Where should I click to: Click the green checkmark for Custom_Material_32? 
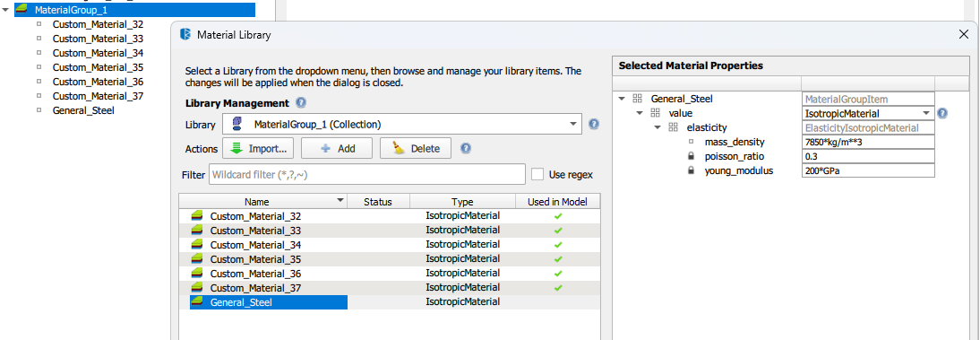558,216
